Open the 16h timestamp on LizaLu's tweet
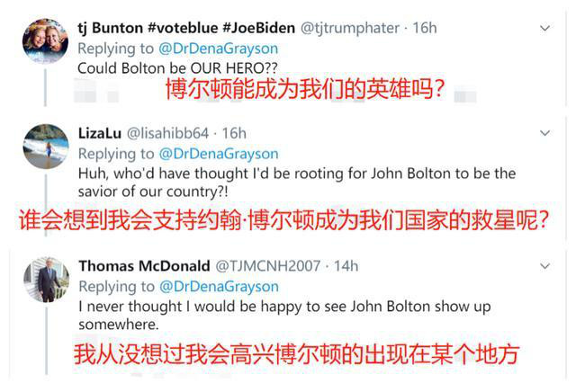 pos(234,132)
